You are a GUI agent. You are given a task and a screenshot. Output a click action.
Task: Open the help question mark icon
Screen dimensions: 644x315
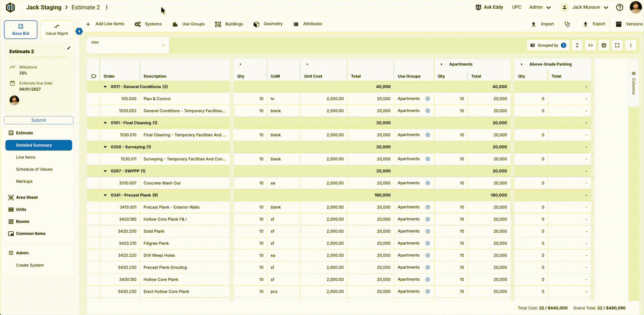click(620, 7)
